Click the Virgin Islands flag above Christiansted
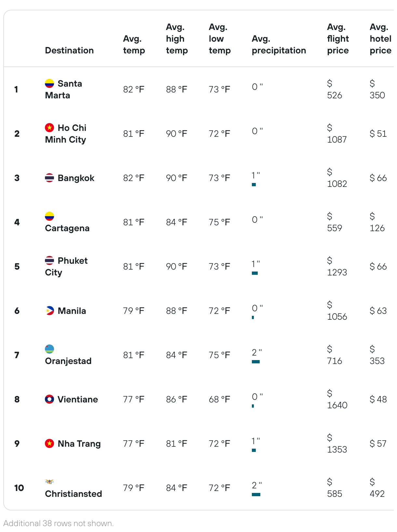Viewport: 397px width, 532px height. (x=49, y=482)
